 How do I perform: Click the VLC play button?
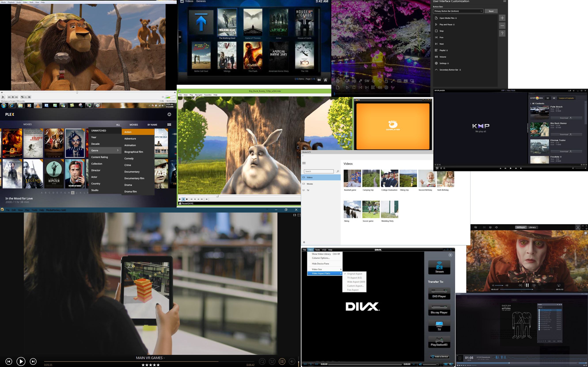click(x=3, y=97)
